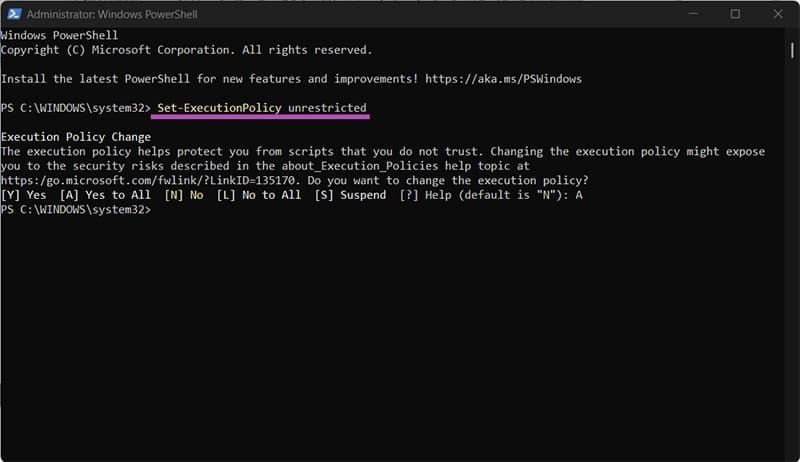Click the '[L] No to All' option
Screen dimensions: 800x462
tap(258, 195)
